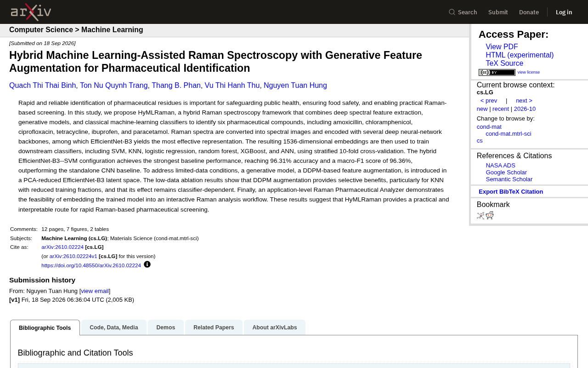Open author Quach Thi Thai Binh

pos(43,86)
